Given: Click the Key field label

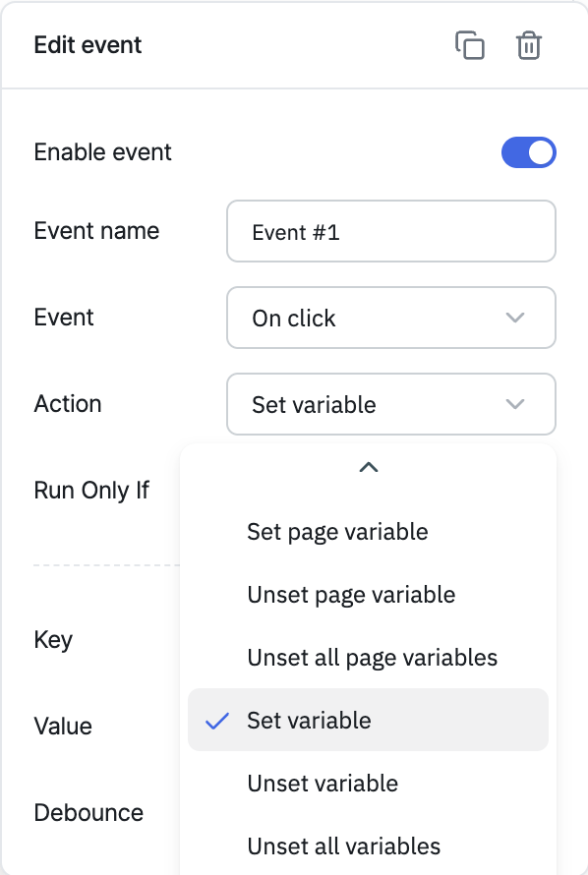Looking at the screenshot, I should (x=53, y=640).
